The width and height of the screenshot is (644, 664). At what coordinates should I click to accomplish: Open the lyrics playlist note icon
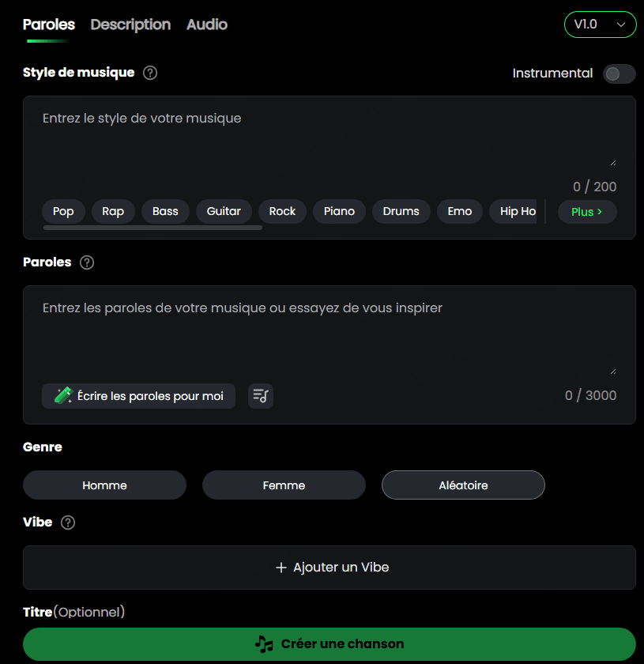tap(261, 396)
